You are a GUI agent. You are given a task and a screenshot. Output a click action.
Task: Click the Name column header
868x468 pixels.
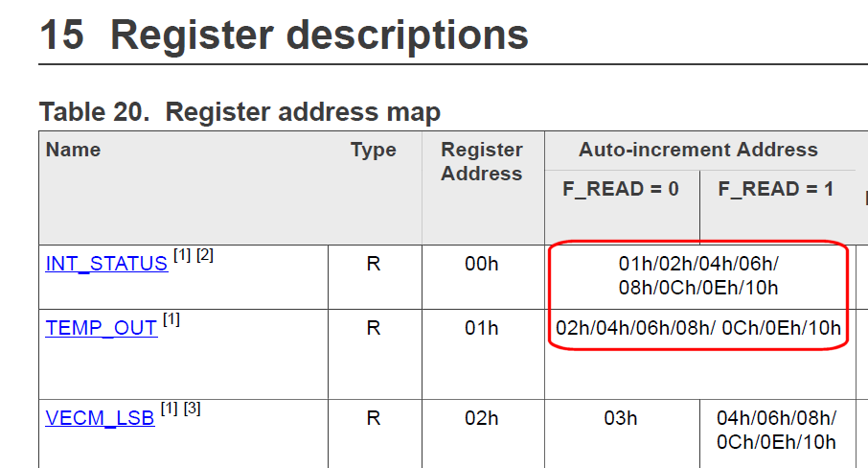73,150
